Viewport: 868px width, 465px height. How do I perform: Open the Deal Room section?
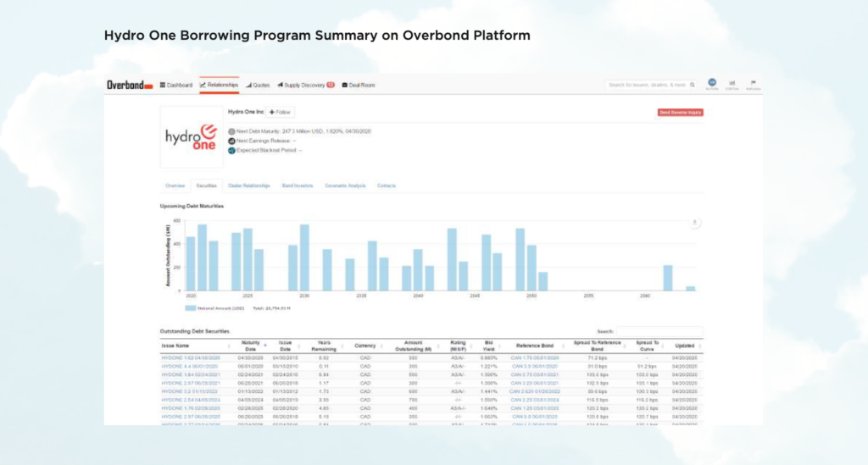(359, 86)
